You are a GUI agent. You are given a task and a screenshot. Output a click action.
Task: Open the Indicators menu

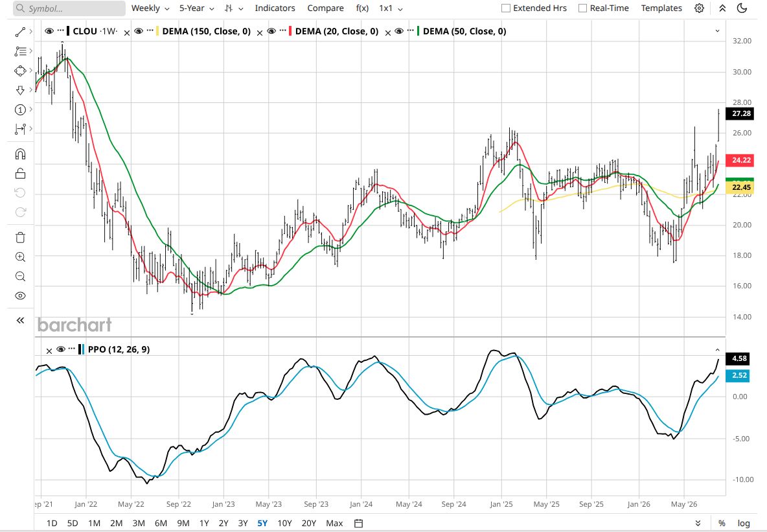point(275,8)
